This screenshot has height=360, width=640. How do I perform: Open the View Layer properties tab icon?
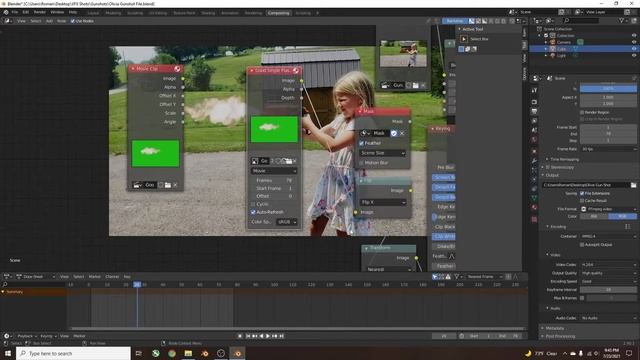tap(534, 121)
